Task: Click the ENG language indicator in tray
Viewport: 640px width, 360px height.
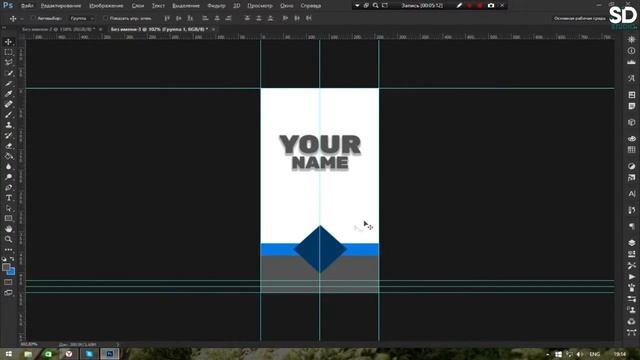Action: pos(595,354)
